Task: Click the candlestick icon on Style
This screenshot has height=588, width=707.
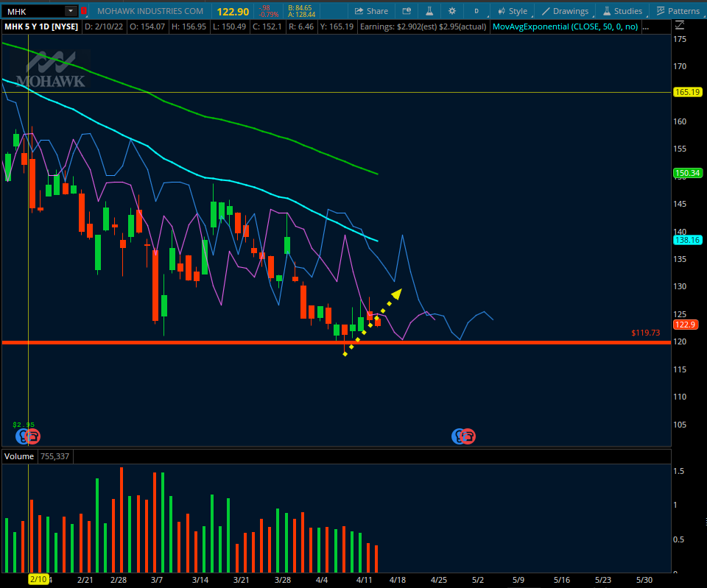Action: click(x=502, y=11)
